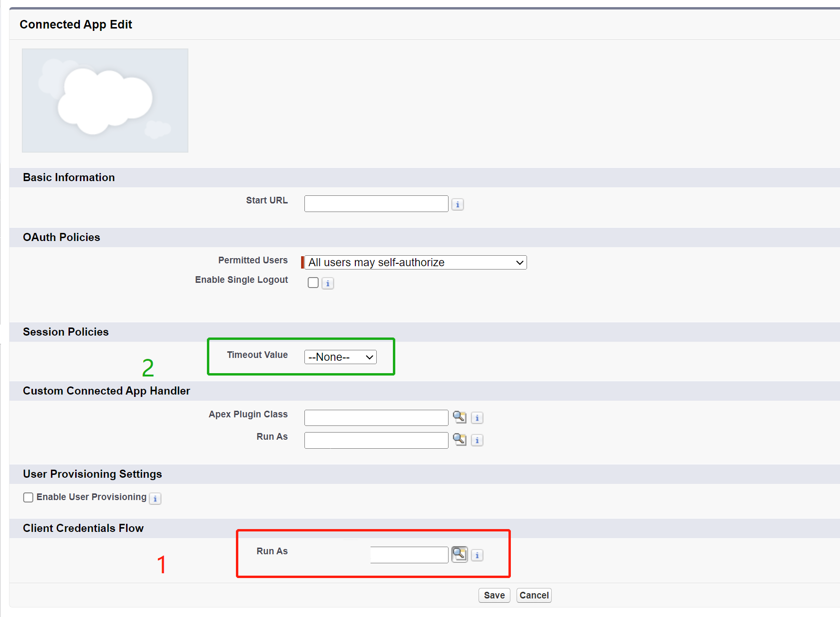Screen dimensions: 840x617
Task: Open the Run As lookup under Custom Connected App Handler
Action: (x=459, y=440)
